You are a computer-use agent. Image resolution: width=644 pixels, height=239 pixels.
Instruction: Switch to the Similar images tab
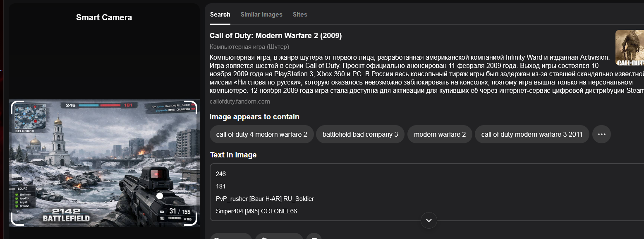[261, 14]
